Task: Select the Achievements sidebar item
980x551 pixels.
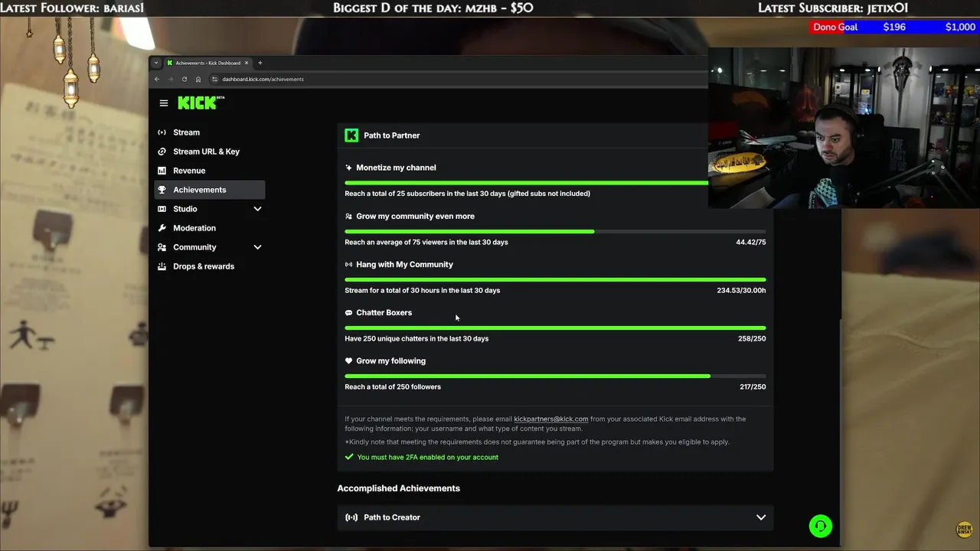Action: click(x=210, y=190)
